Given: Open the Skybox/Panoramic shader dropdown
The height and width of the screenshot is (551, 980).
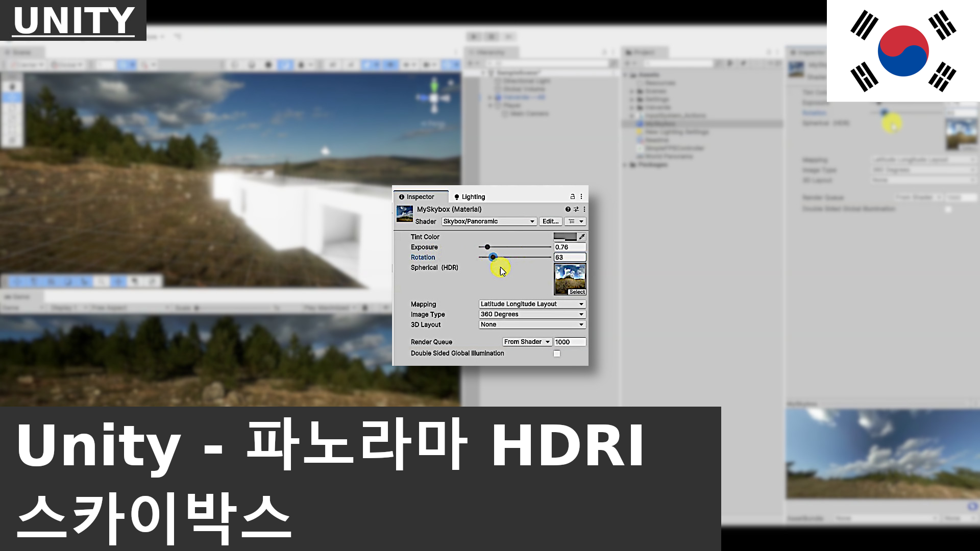Looking at the screenshot, I should (489, 221).
